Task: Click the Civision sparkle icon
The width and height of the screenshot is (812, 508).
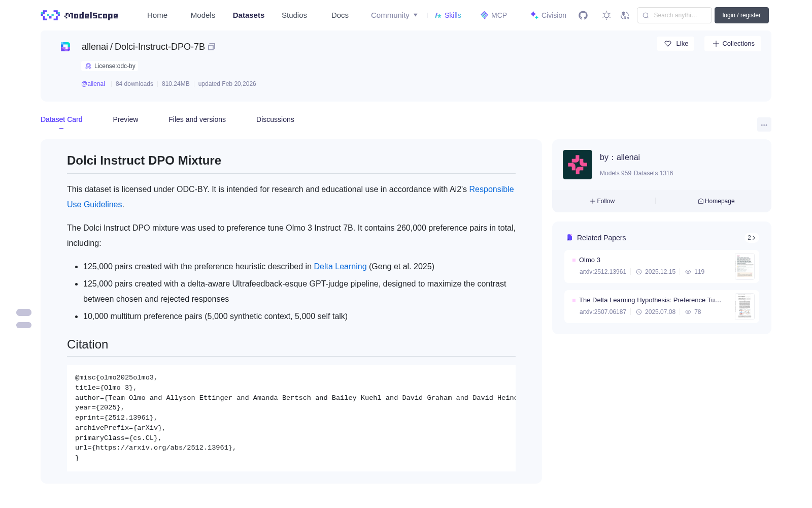Action: tap(534, 15)
